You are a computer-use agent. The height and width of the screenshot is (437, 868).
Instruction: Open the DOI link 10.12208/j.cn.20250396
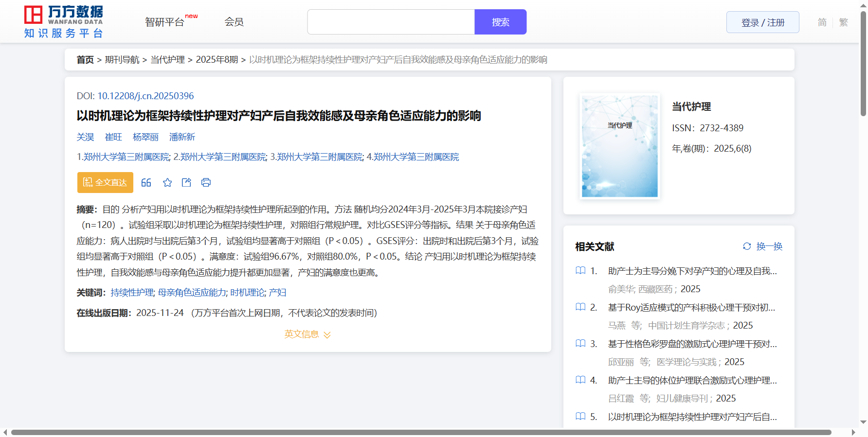[145, 96]
